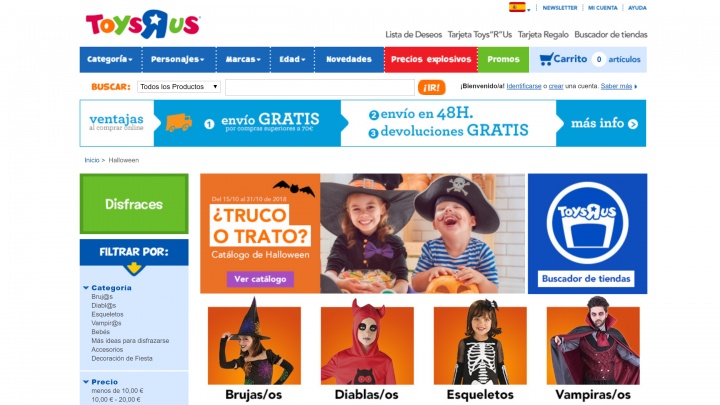Click the Brujas/os witch costume image
The width and height of the screenshot is (720, 405).
(x=254, y=341)
